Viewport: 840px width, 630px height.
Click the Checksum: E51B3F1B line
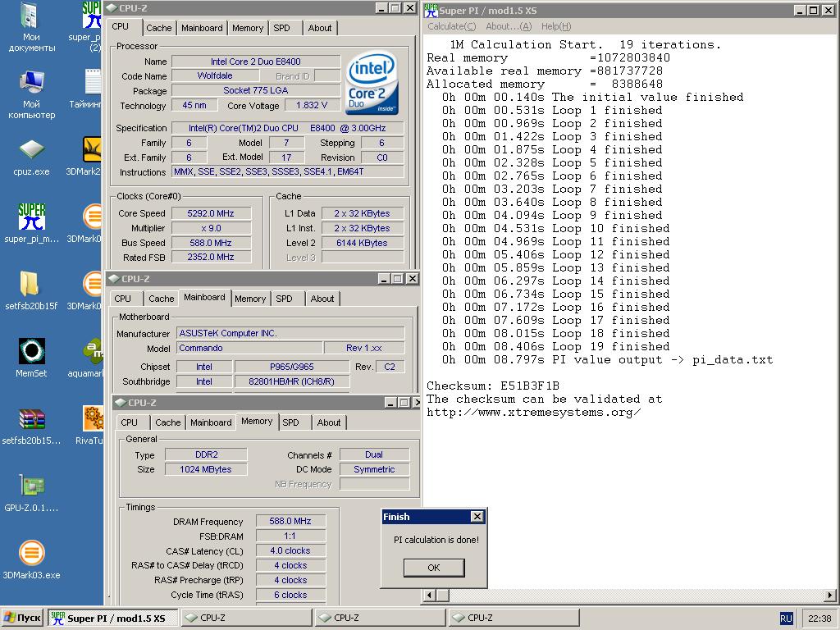tap(492, 386)
